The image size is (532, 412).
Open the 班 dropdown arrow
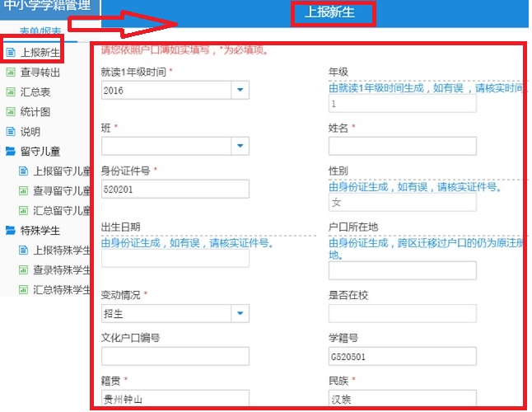[240, 146]
